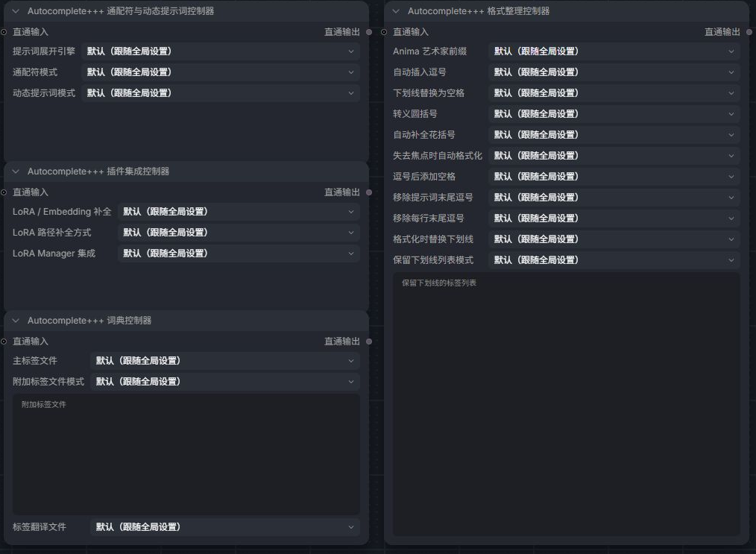
Task: Click 直通输入 socket on 插件集成控制器
Action: pyautogui.click(x=4, y=192)
